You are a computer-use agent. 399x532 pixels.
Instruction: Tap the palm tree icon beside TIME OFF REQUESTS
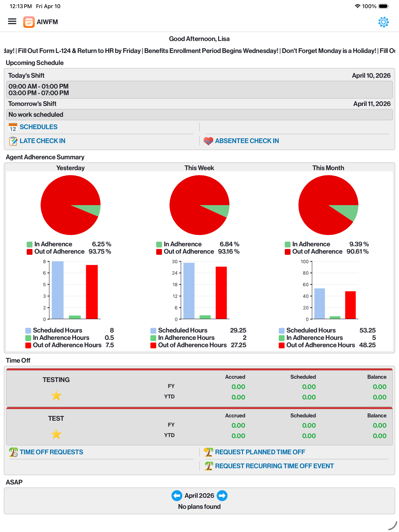coord(14,452)
